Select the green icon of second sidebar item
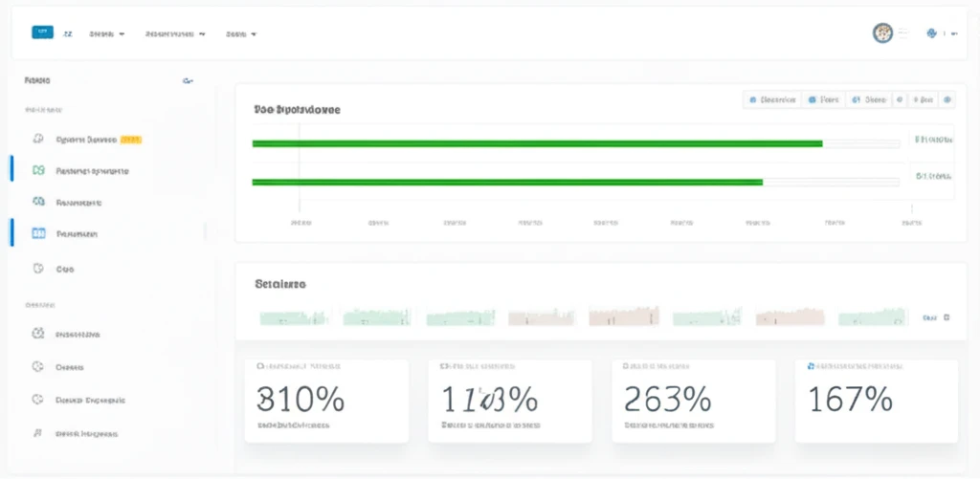 (x=38, y=170)
